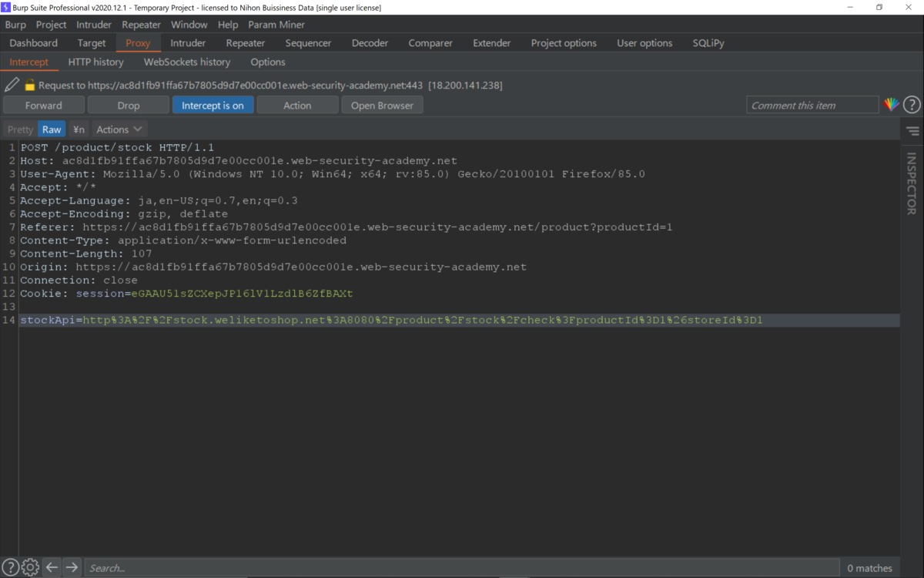The height and width of the screenshot is (578, 924).
Task: Open the Intruder menu in the menu bar
Action: (x=94, y=25)
